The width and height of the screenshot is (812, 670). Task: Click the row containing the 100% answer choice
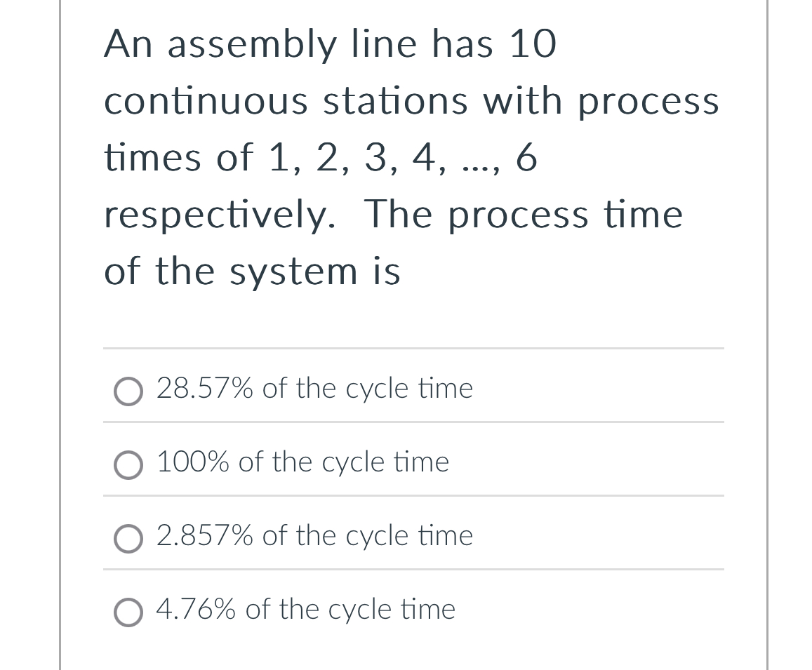pos(413,462)
